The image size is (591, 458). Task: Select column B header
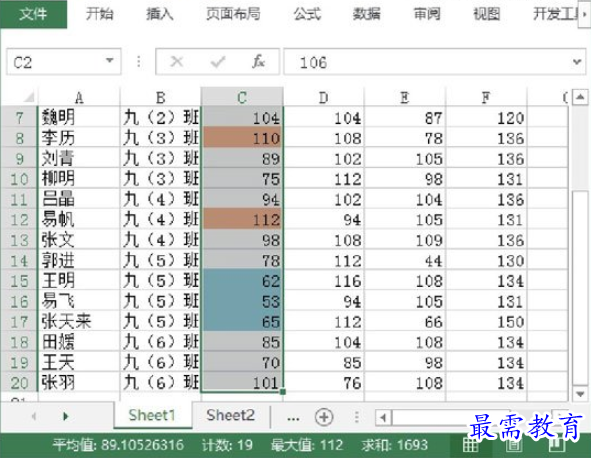point(161,97)
